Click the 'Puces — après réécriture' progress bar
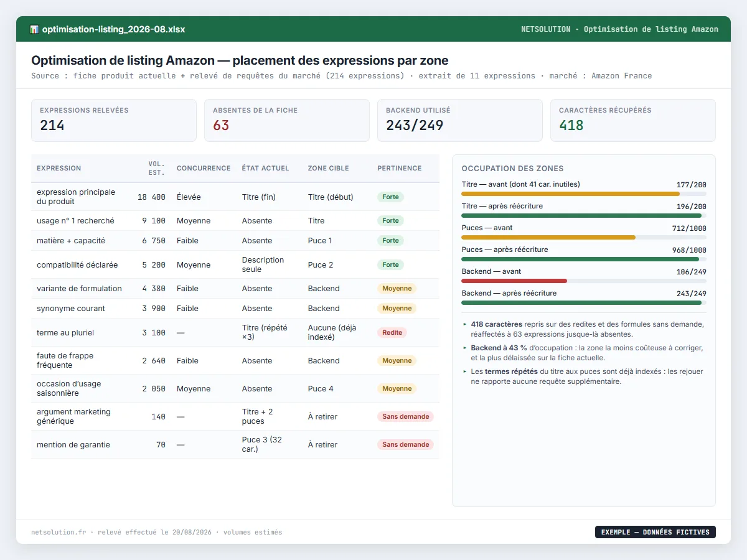The height and width of the screenshot is (560, 747). click(x=584, y=259)
